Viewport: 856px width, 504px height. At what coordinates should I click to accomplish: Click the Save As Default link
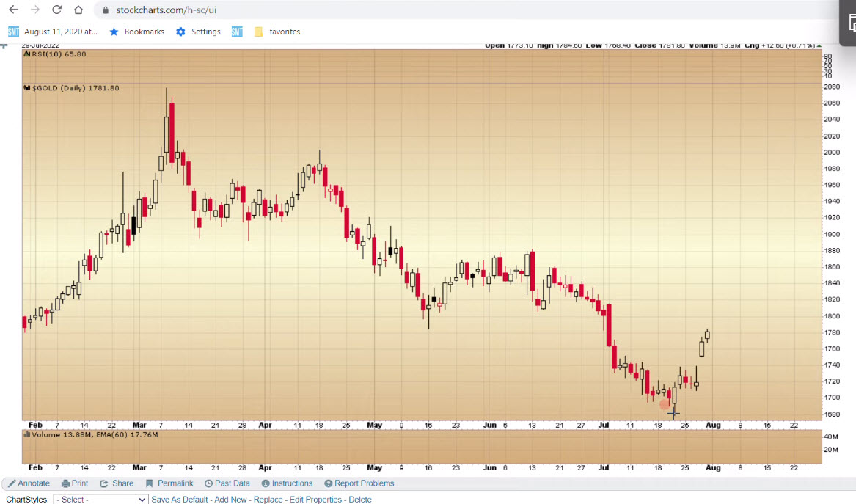180,500
